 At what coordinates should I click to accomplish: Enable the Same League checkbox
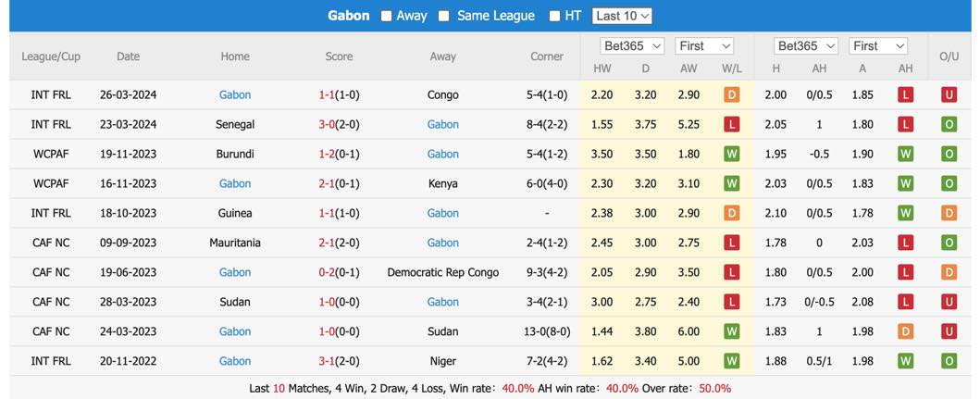pos(444,17)
